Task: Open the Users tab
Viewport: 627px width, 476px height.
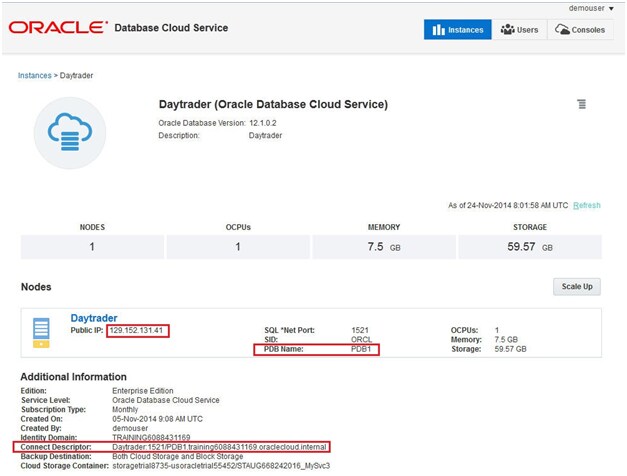Action: [x=519, y=30]
